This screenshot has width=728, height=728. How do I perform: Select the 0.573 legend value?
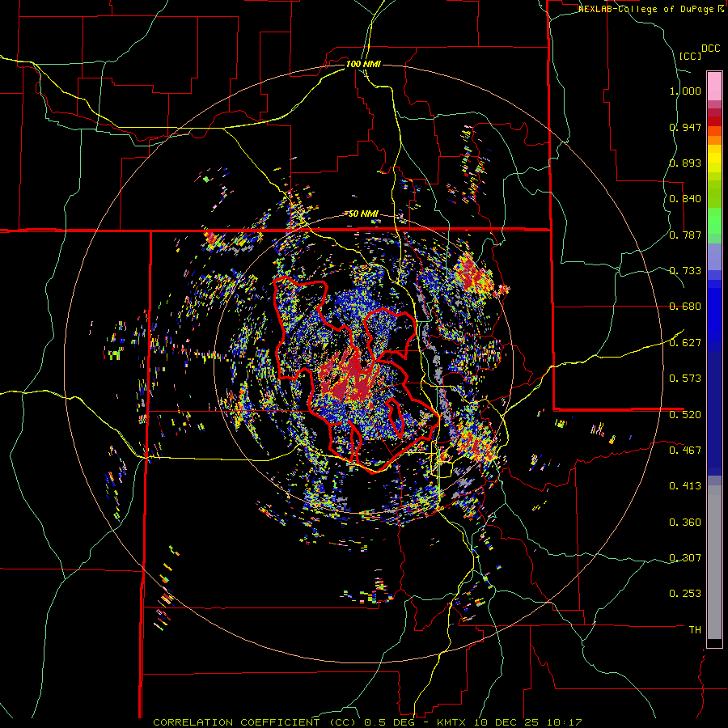click(x=685, y=379)
